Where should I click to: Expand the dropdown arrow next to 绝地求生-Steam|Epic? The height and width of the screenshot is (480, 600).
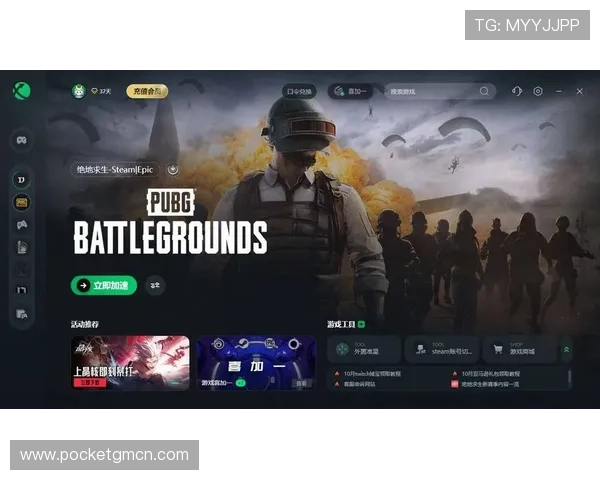point(173,170)
